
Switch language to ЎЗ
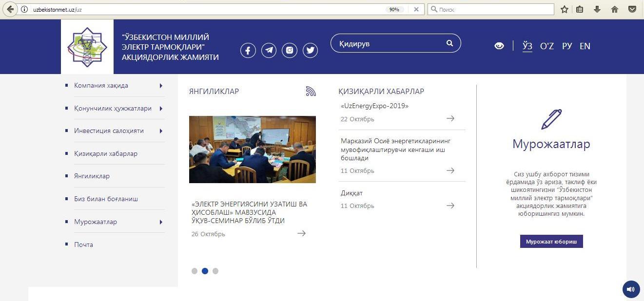click(x=527, y=46)
